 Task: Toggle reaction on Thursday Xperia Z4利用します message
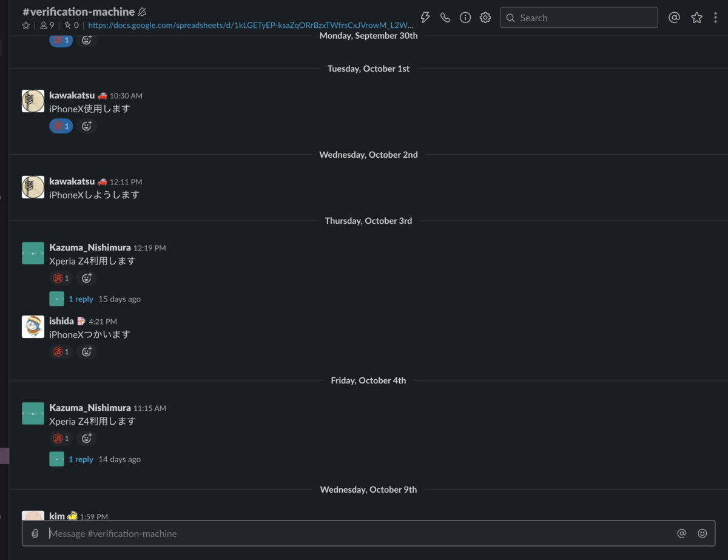pos(61,278)
